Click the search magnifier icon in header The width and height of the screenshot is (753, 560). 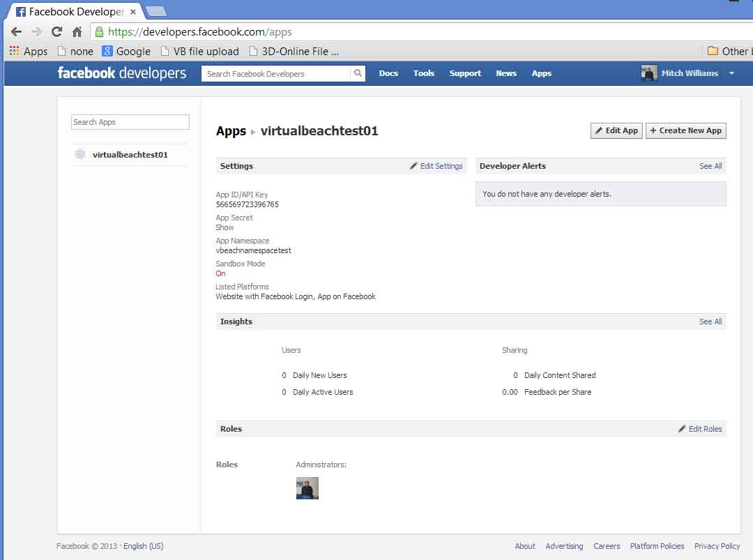[x=358, y=73]
